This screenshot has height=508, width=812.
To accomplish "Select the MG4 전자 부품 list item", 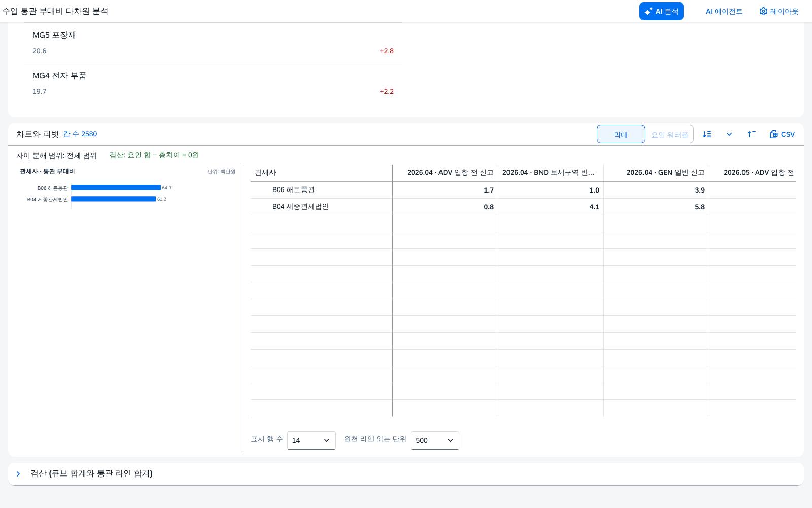I will [213, 83].
